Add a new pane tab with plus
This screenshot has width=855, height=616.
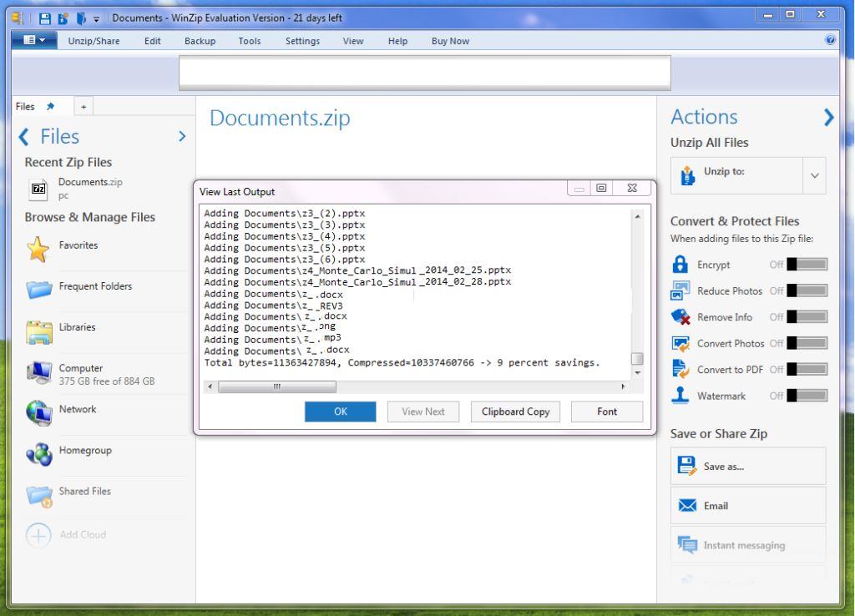pos(83,107)
